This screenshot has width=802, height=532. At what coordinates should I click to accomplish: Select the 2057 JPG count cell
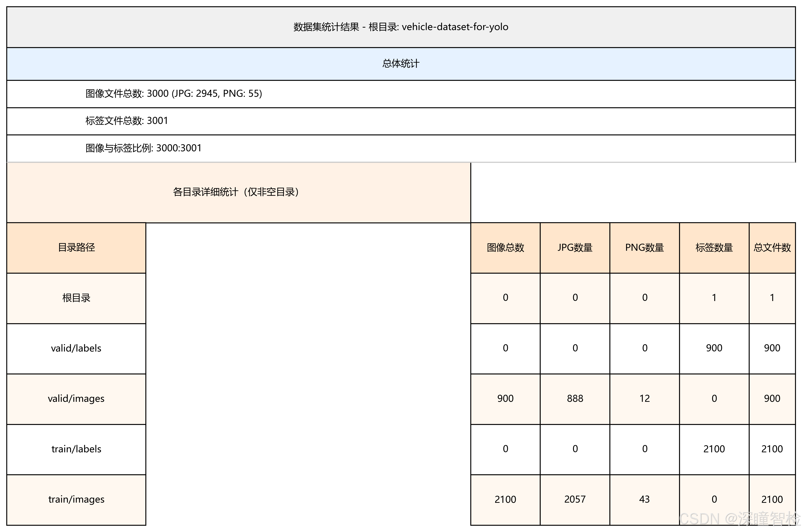(575, 499)
